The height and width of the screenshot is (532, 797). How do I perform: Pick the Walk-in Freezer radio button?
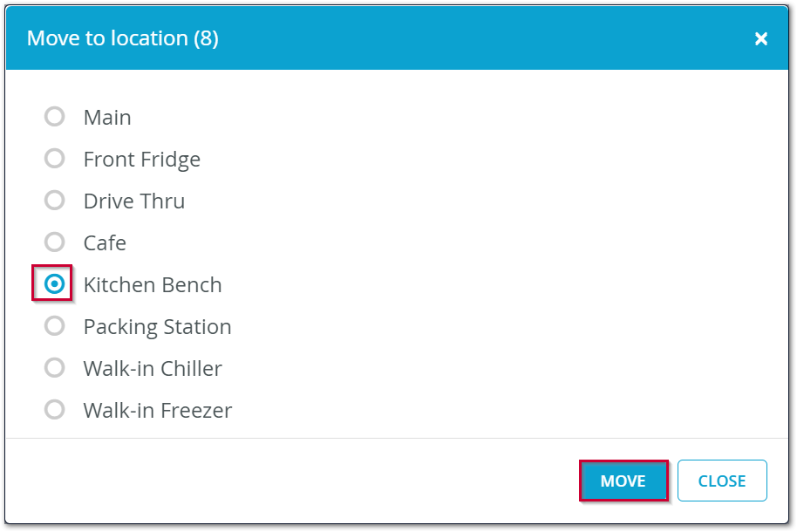55,409
